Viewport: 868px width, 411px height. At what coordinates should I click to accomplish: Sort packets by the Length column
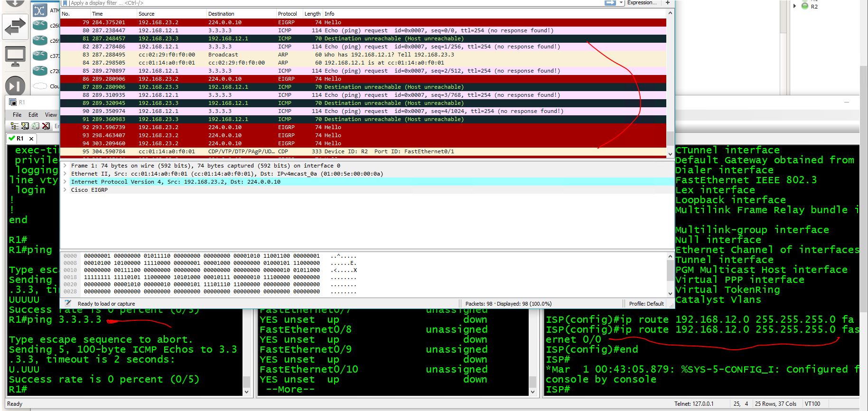click(x=312, y=14)
